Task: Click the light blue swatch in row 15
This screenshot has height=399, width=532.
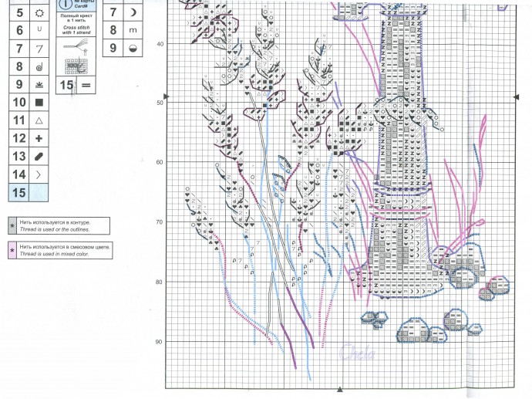Action: pyautogui.click(x=39, y=192)
